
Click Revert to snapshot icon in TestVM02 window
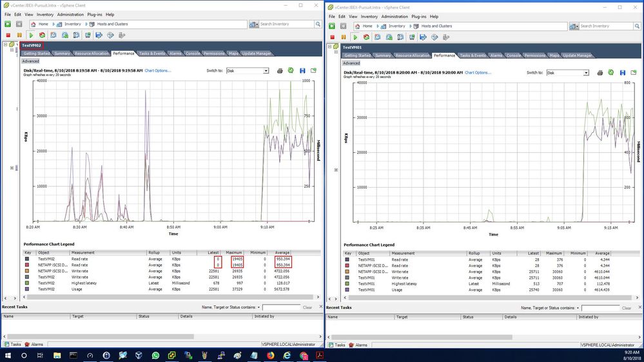coord(65,35)
